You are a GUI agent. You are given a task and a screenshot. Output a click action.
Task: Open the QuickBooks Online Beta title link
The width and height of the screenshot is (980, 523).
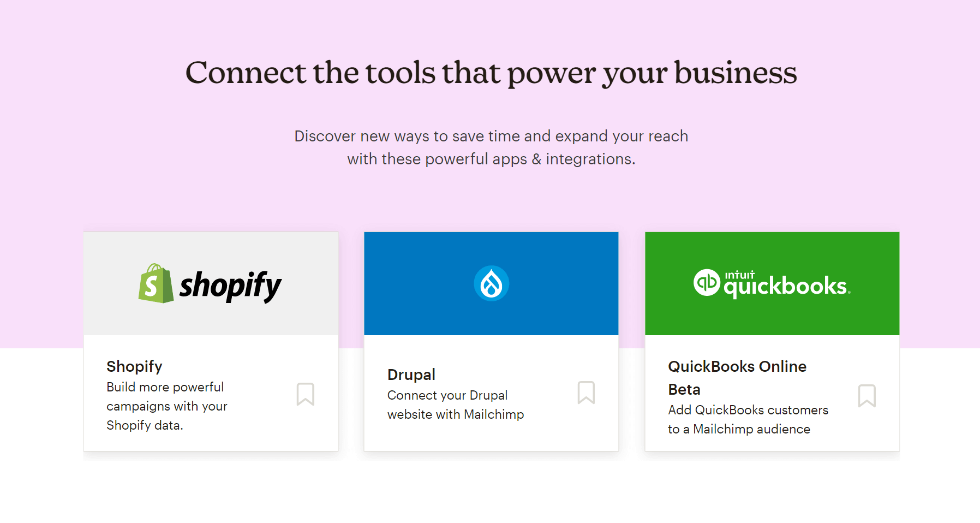(737, 378)
